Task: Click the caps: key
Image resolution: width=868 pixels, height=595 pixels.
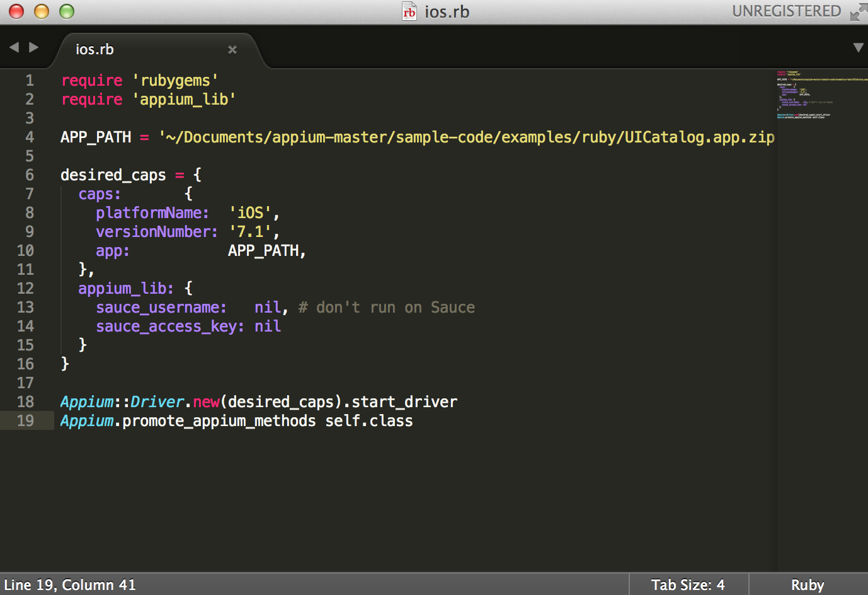Action: (100, 194)
